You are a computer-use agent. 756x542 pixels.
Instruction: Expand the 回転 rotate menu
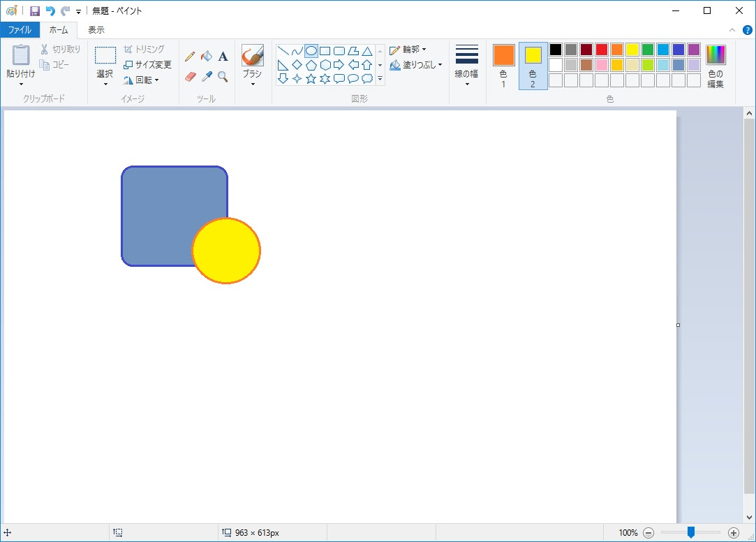(x=141, y=80)
